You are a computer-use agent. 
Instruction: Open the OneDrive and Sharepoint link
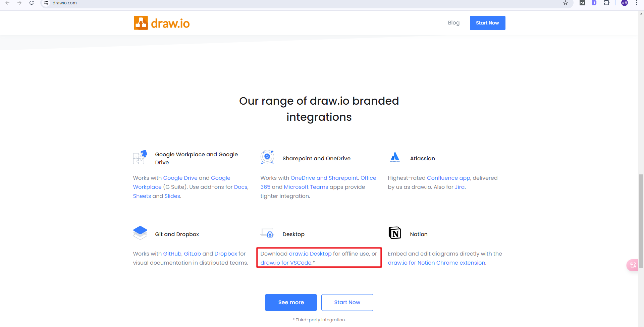[x=324, y=178]
